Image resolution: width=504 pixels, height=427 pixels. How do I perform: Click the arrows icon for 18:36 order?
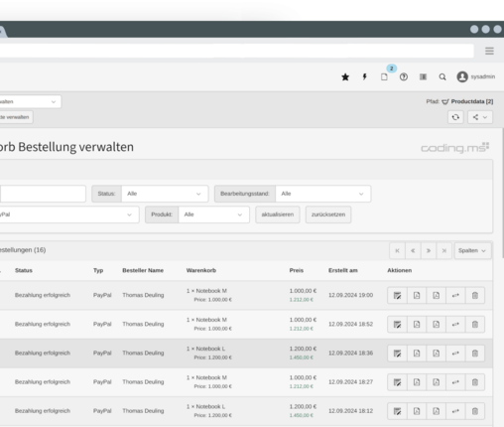[455, 354]
